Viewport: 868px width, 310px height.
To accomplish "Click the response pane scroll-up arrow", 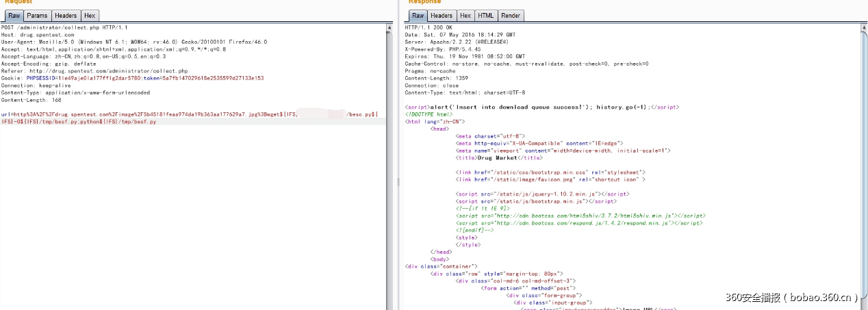I will pyautogui.click(x=863, y=27).
